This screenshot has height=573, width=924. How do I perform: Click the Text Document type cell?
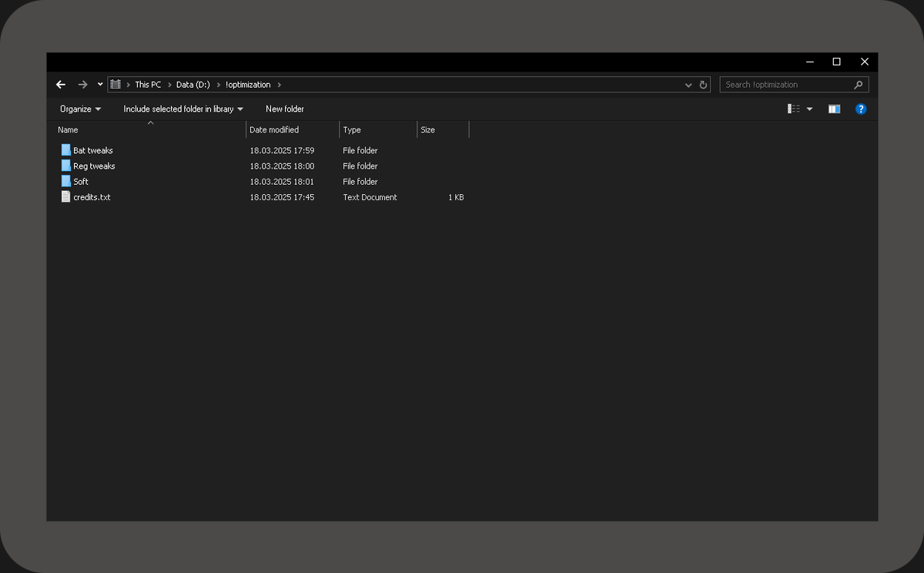click(x=370, y=197)
